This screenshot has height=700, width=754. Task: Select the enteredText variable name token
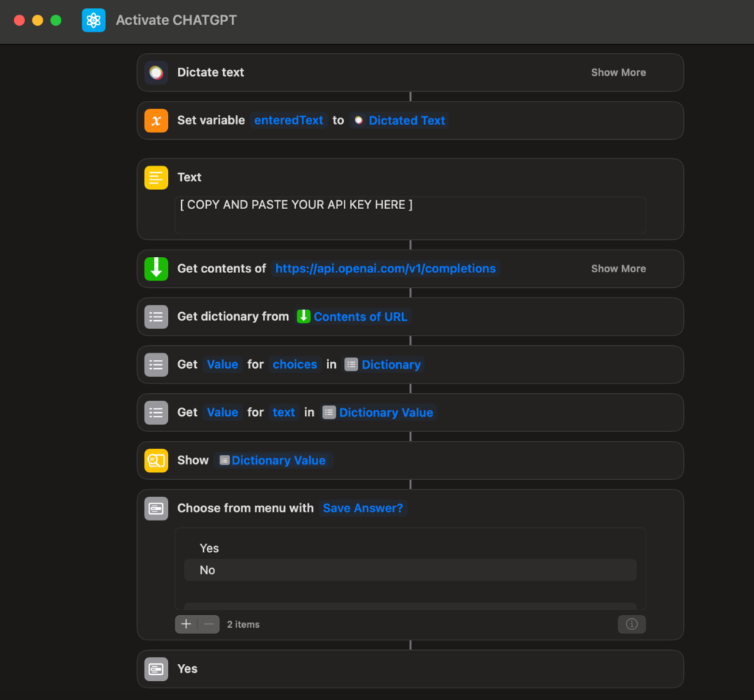click(x=289, y=120)
